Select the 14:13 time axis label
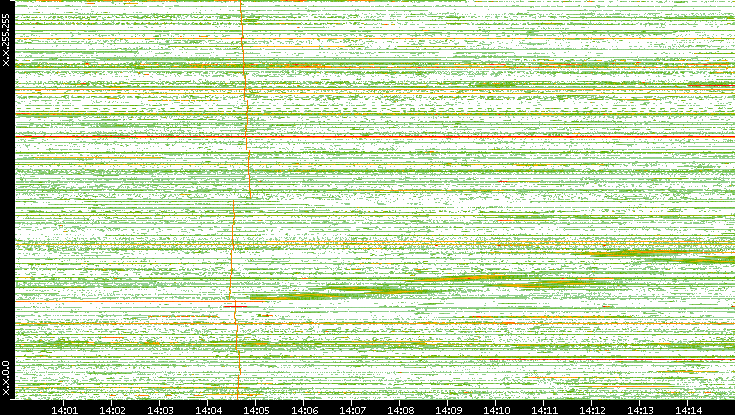 pos(640,410)
